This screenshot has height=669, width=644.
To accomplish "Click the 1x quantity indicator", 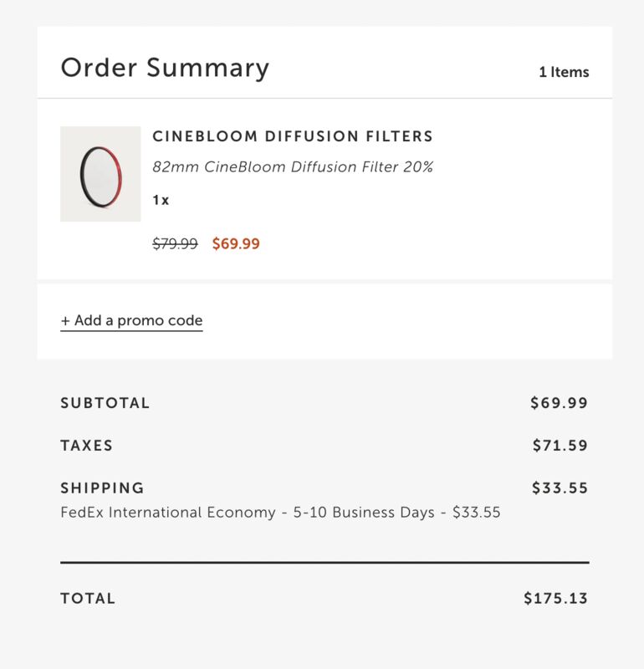I will pyautogui.click(x=161, y=201).
